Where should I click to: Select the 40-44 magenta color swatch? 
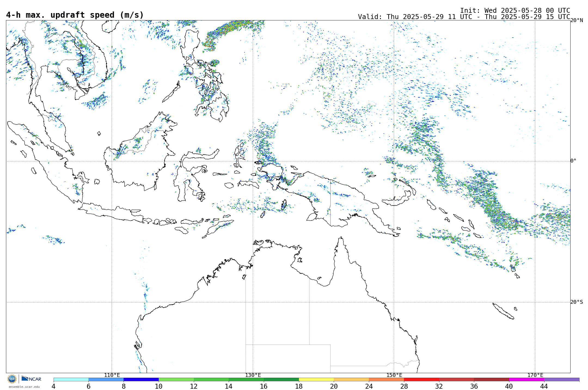click(526, 379)
